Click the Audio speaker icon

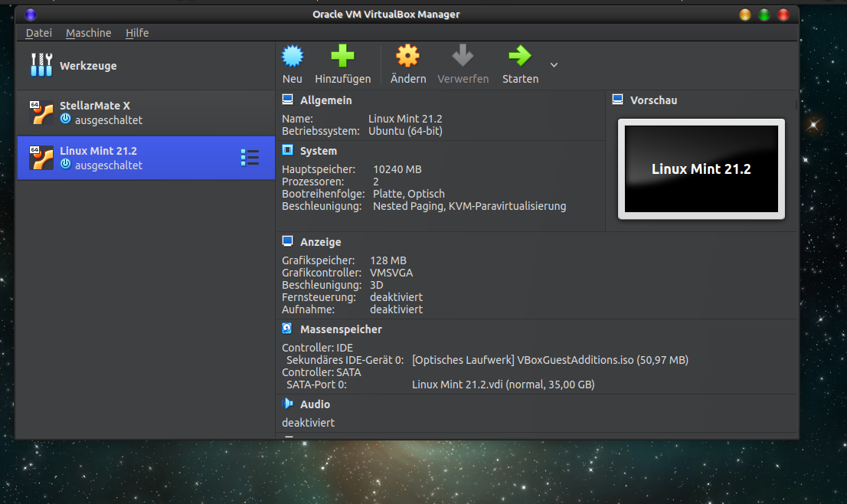point(287,404)
